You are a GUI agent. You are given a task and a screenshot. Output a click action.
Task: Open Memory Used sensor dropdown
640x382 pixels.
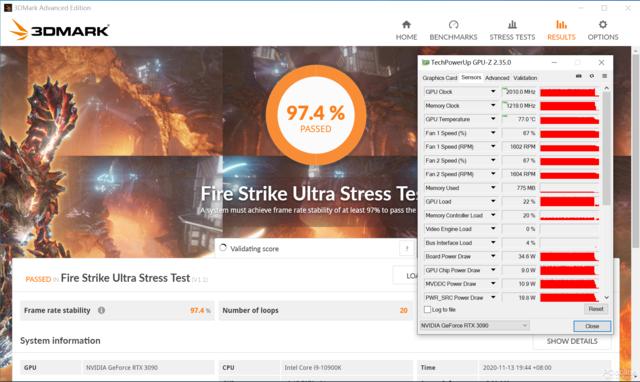(x=493, y=188)
